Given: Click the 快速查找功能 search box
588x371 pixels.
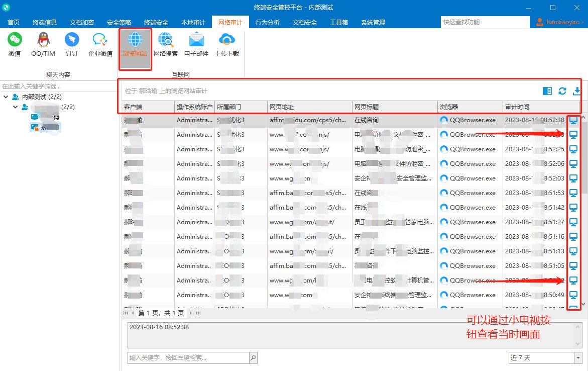Looking at the screenshot, I should coord(485,22).
